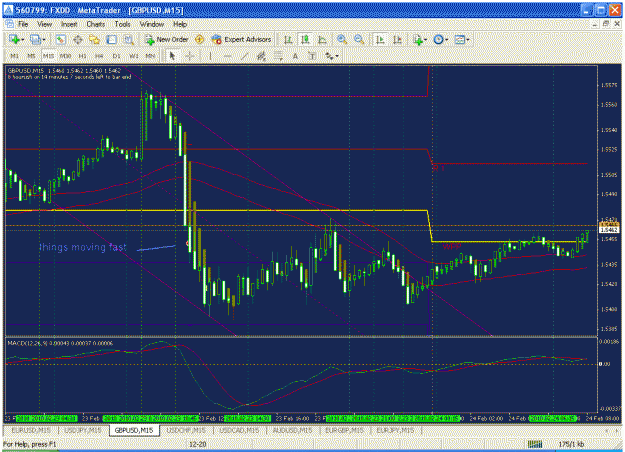Screen dimensions: 625x452
Task: Select the M1 timeframe
Action: point(14,56)
